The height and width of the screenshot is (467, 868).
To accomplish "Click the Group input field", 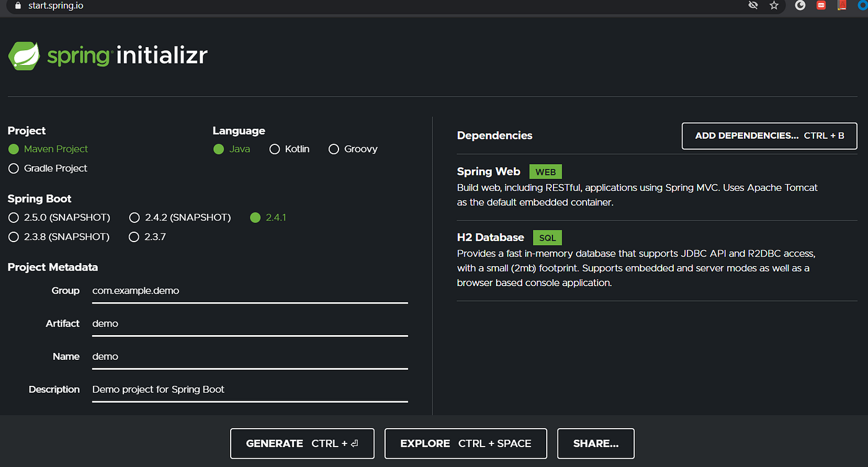I will pos(250,290).
